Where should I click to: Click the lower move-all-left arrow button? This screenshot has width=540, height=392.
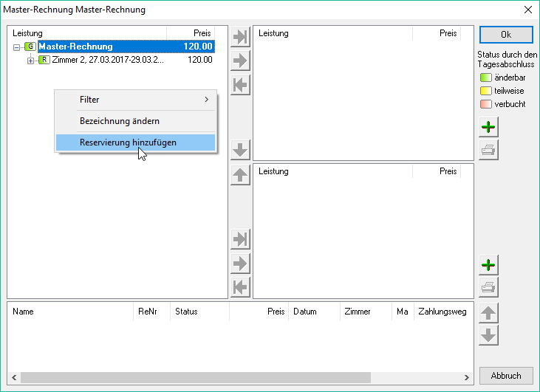(x=240, y=287)
